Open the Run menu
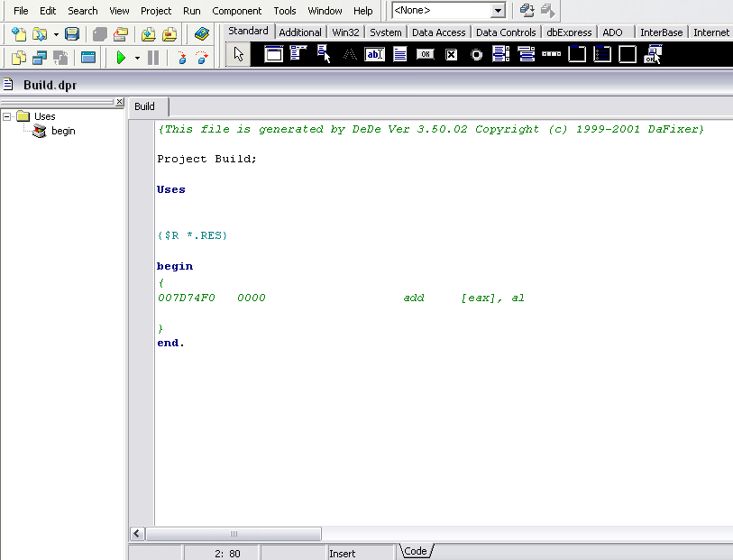The image size is (733, 560). tap(192, 11)
